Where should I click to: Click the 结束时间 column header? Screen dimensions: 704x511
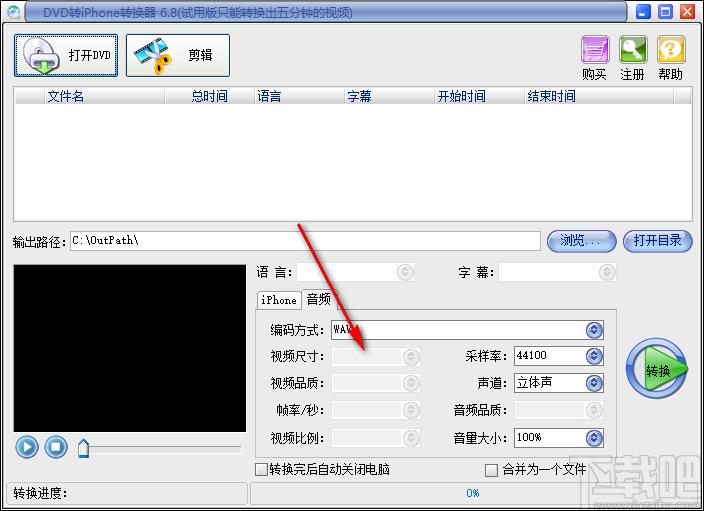tap(599, 96)
